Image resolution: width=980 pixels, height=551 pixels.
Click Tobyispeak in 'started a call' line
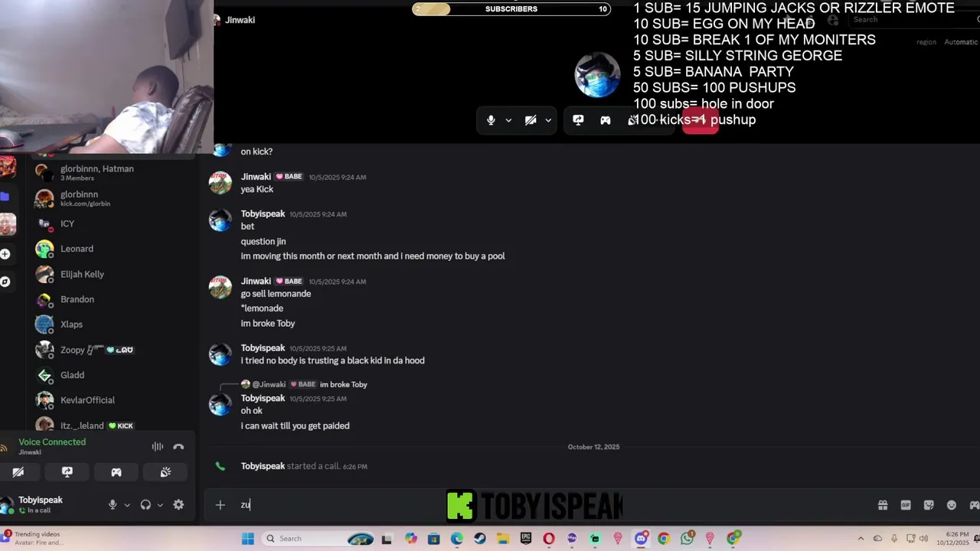click(263, 466)
